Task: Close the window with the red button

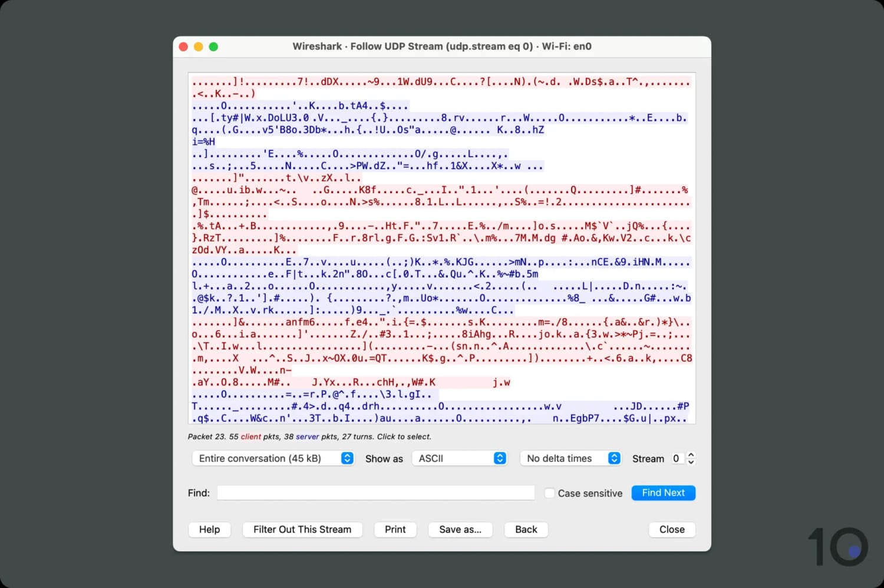Action: coord(183,47)
